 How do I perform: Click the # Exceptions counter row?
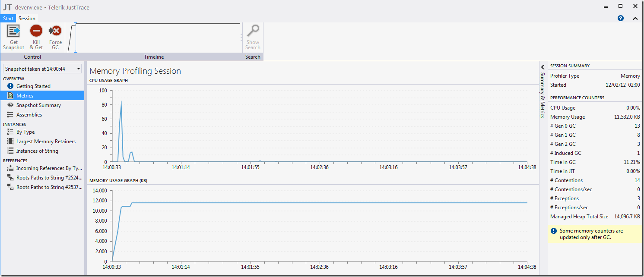(x=595, y=198)
